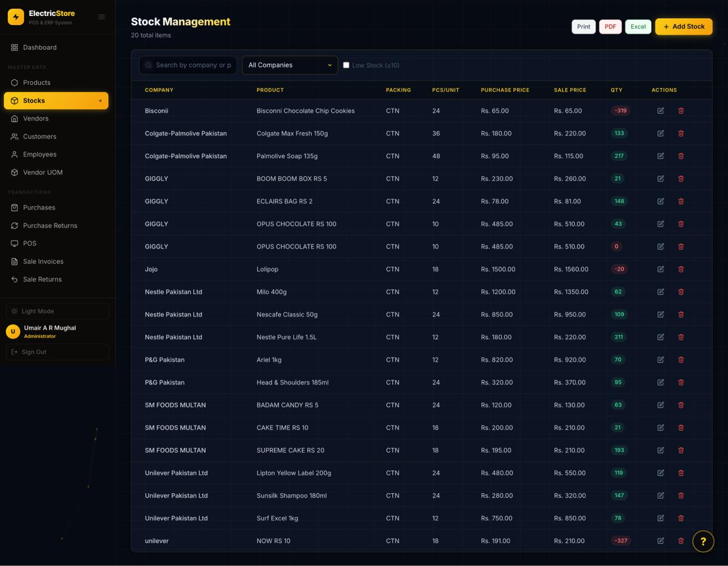This screenshot has width=728, height=566.
Task: Edit the Palmolive Soap 135g entry
Action: point(660,156)
